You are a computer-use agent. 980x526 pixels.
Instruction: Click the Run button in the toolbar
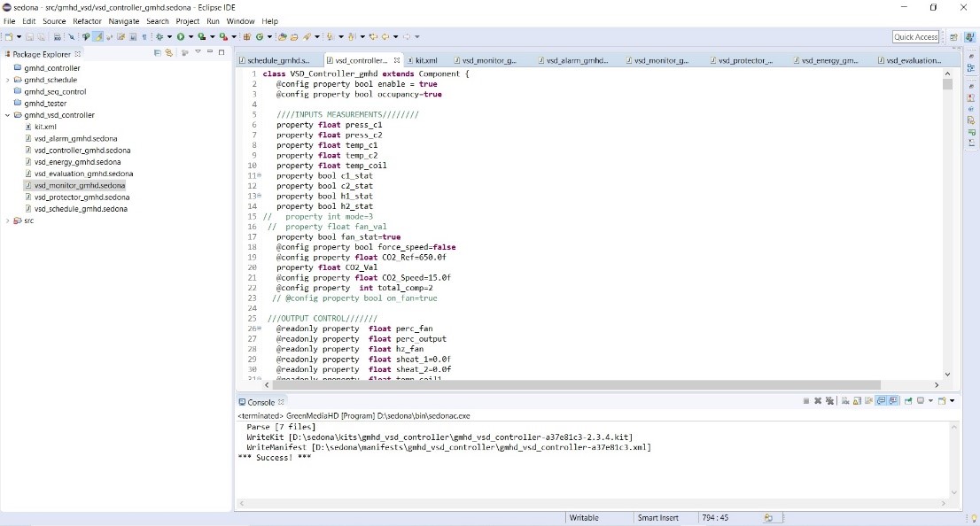point(180,36)
